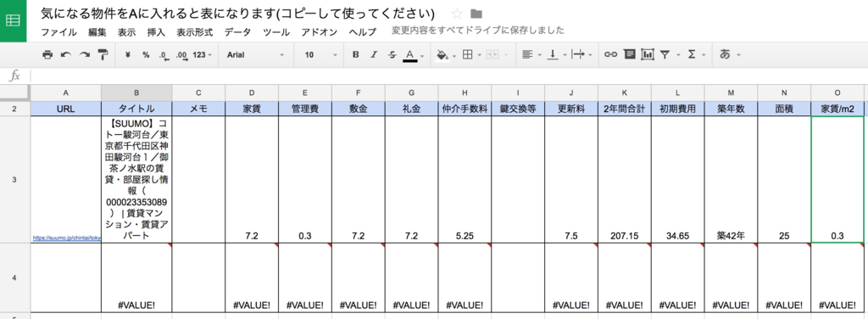Click the document title text
The height and width of the screenshot is (319, 868).
click(x=238, y=14)
